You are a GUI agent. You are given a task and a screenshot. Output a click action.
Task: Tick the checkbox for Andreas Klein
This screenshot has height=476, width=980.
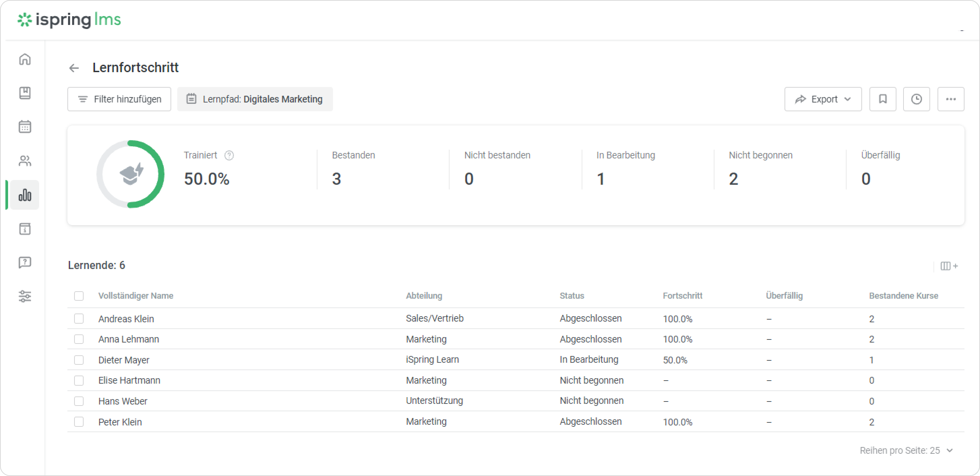(x=79, y=319)
